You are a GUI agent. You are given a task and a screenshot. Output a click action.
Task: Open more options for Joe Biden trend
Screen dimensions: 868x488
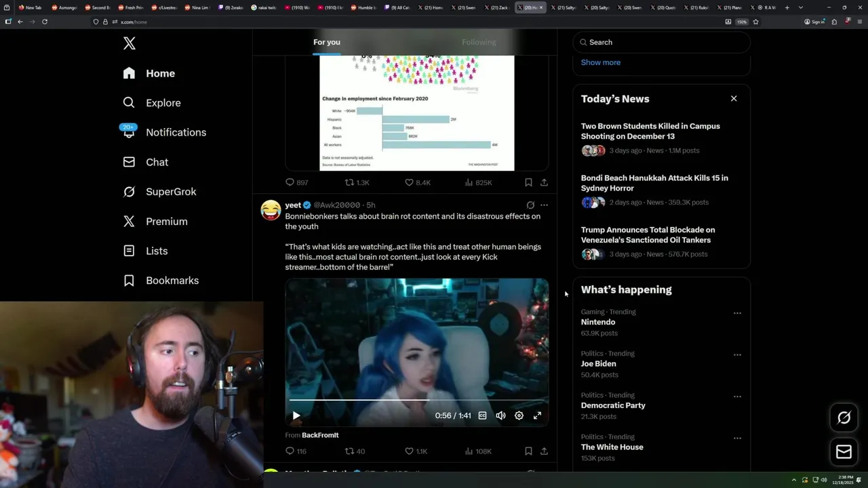pos(737,354)
